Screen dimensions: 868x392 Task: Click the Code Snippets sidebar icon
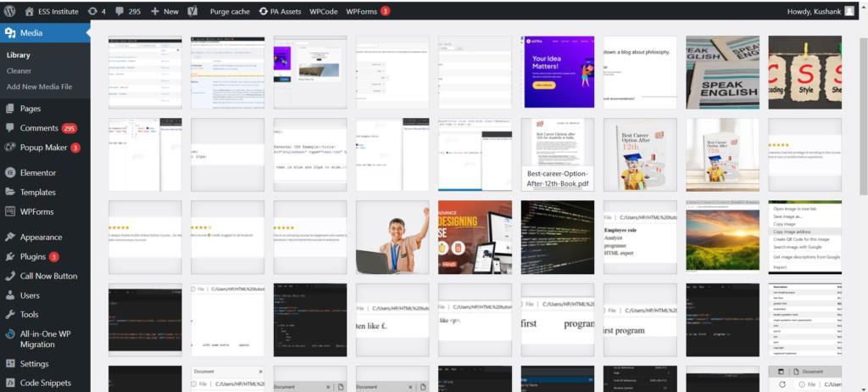click(x=10, y=383)
